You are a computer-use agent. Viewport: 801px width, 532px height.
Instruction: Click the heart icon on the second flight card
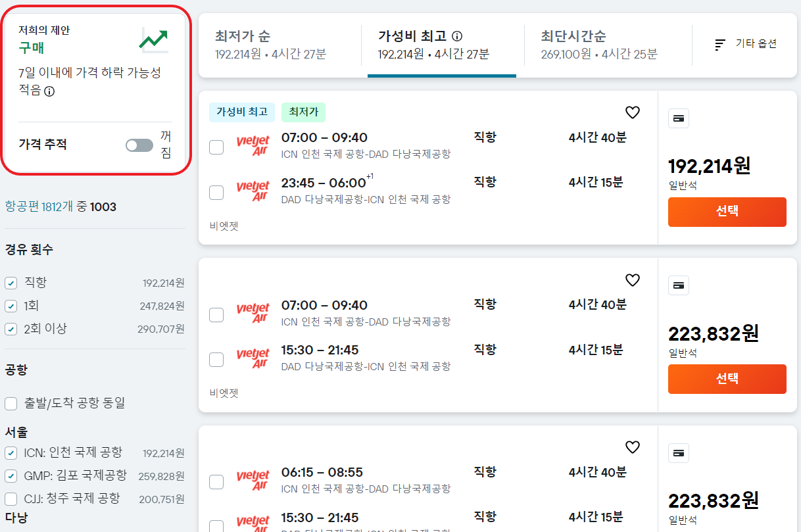633,280
